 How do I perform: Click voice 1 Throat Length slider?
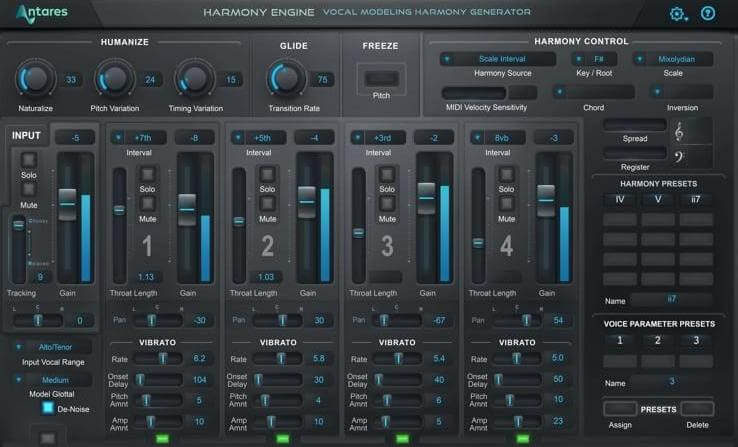click(x=120, y=225)
